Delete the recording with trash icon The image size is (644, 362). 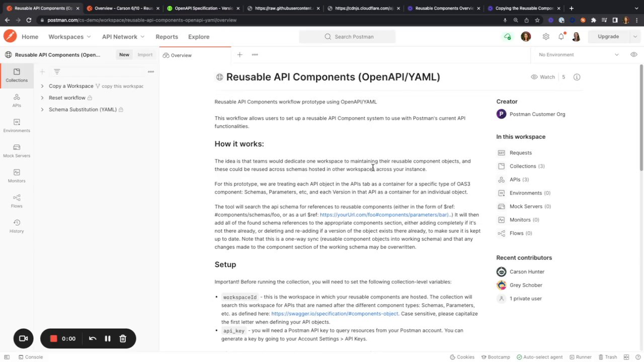(x=123, y=338)
